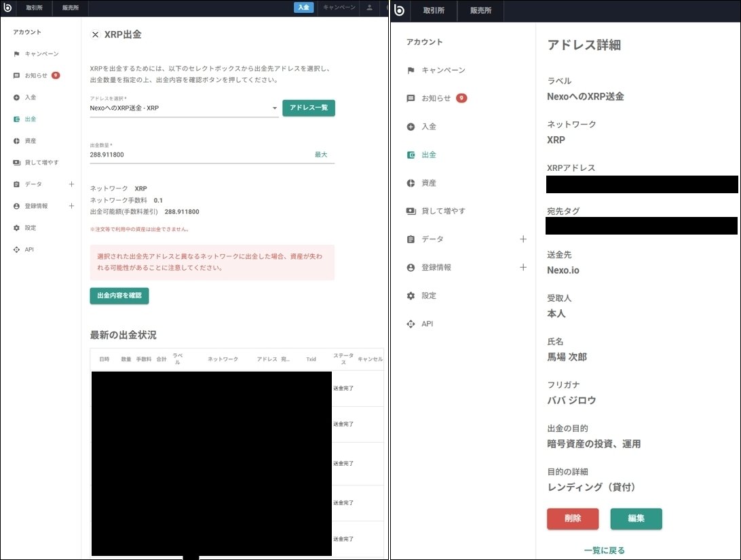The width and height of the screenshot is (741, 560).
Task: Click the highlighted 出金 wallet icon
Action: (15, 119)
